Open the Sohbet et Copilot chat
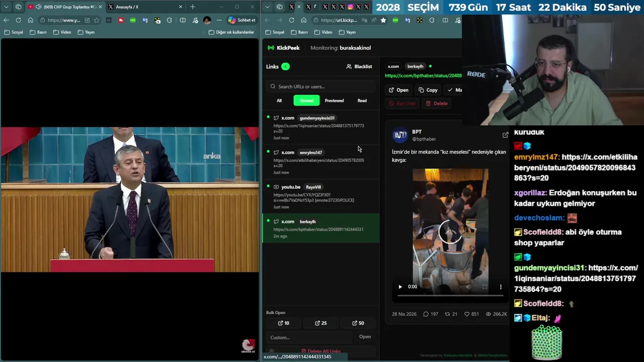The height and width of the screenshot is (362, 644). [242, 20]
